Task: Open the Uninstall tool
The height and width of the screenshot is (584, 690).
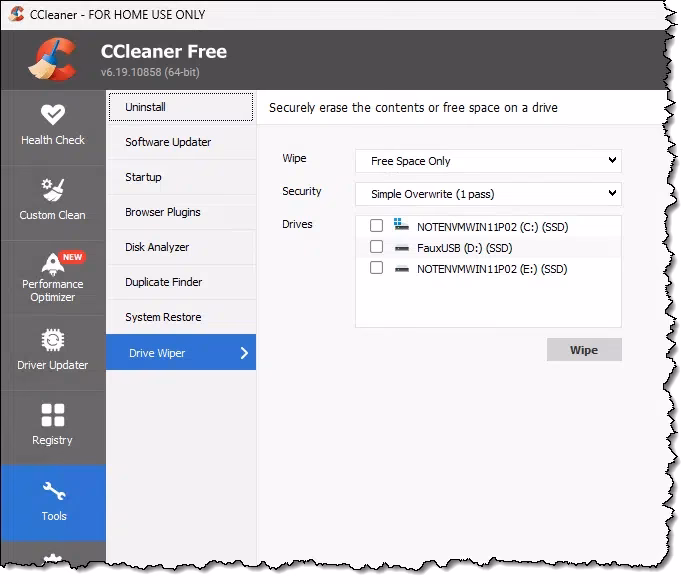Action: pos(181,107)
